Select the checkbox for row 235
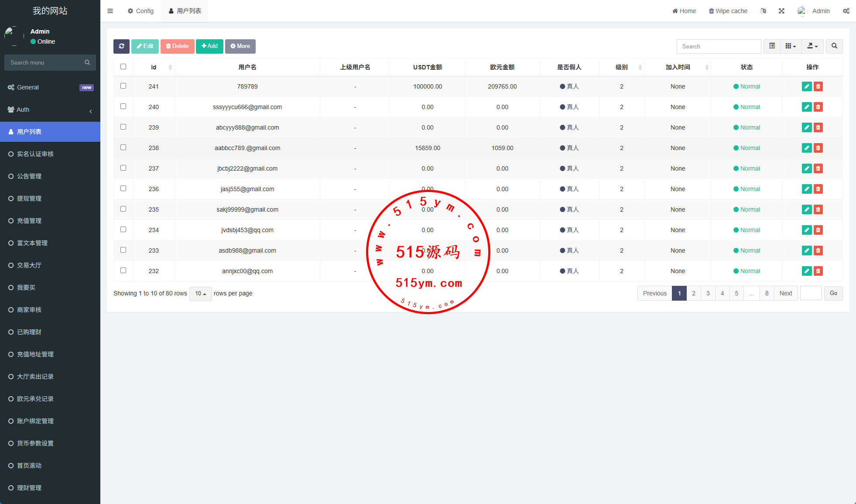The image size is (856, 504). (x=123, y=209)
